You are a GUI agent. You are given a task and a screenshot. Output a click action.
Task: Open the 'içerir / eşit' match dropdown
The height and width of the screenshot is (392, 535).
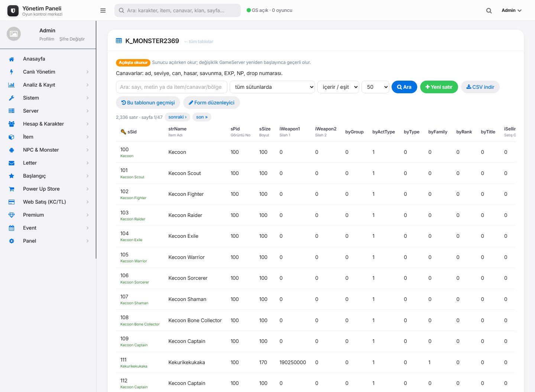338,87
